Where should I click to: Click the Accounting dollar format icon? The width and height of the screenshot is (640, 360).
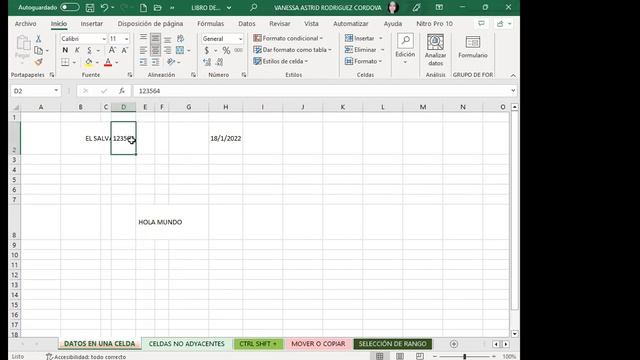[x=207, y=50]
